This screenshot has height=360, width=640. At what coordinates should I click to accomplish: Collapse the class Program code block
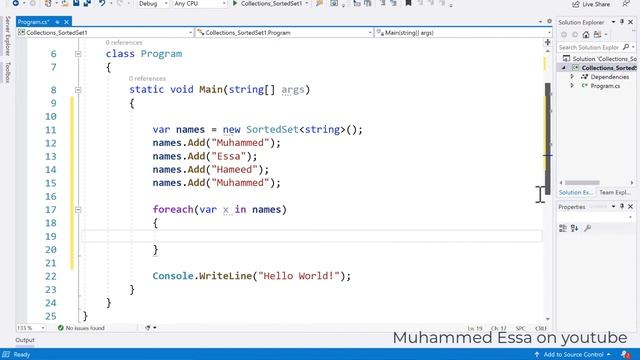coord(78,54)
